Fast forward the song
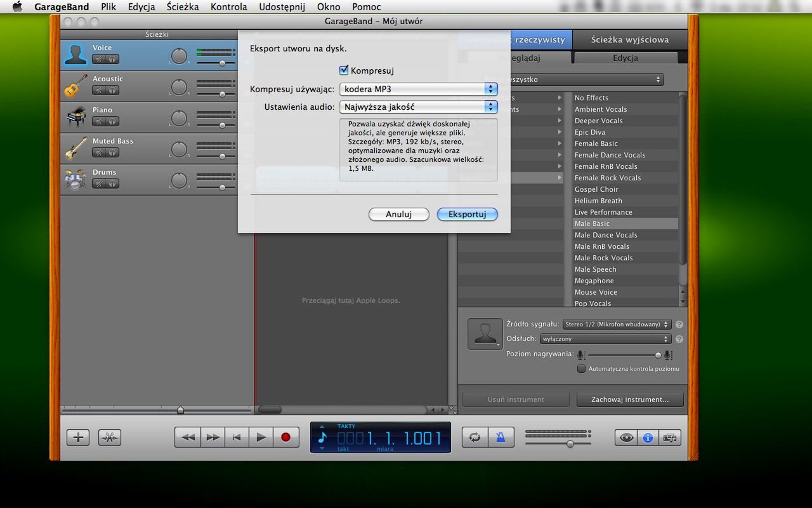 [213, 437]
